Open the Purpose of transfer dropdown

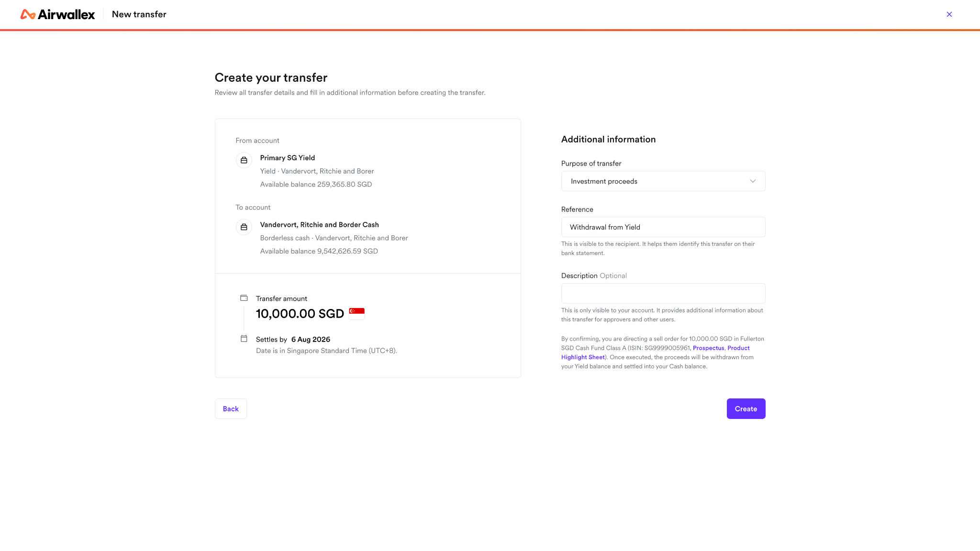(663, 181)
